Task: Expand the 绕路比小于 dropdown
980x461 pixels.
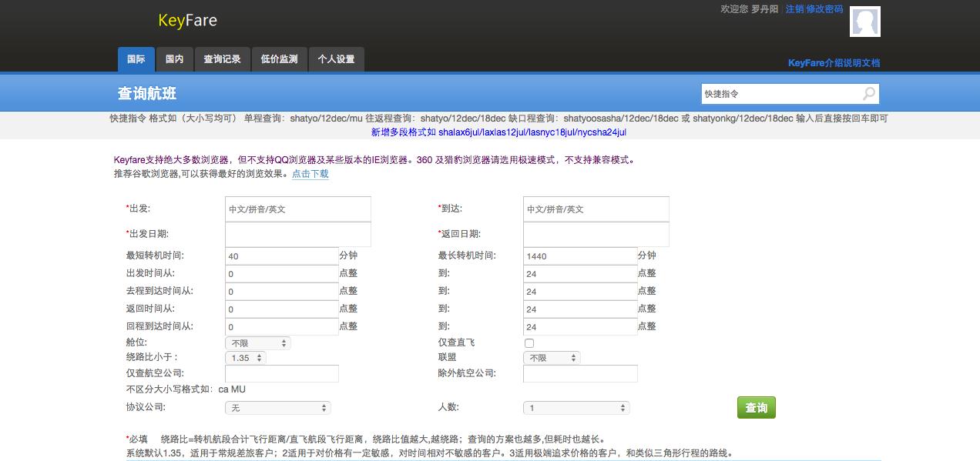Action: click(x=246, y=358)
